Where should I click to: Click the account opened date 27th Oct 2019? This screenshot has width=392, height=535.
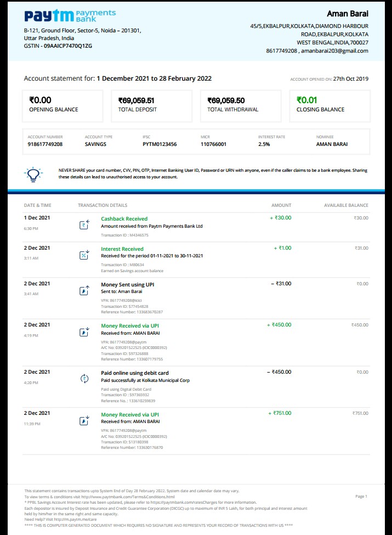point(351,79)
